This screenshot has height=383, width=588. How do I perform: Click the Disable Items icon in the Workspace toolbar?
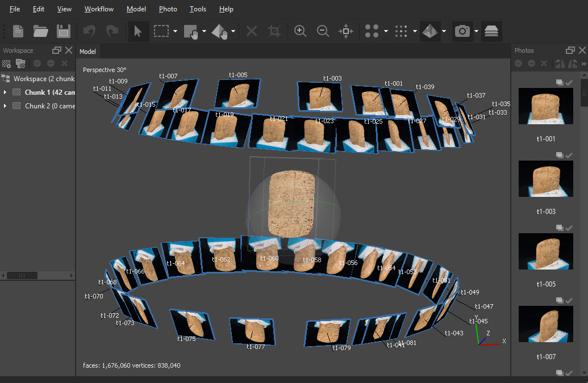pos(51,64)
